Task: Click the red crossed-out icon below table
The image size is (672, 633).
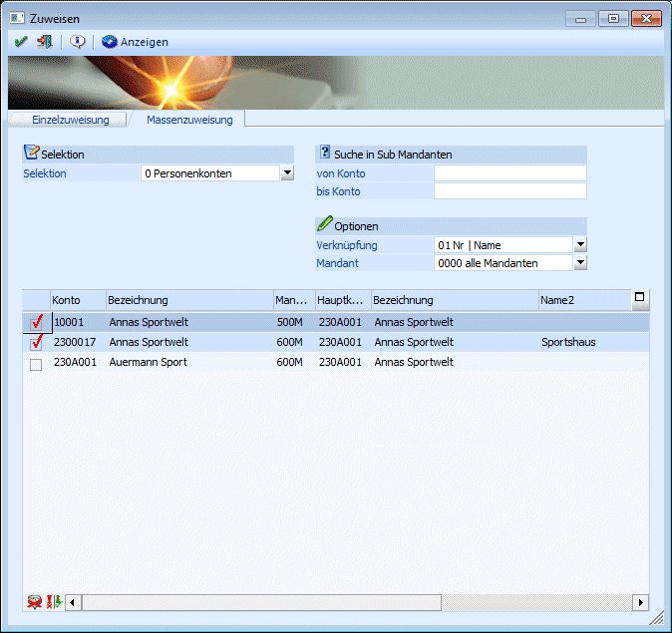Action: (35, 602)
